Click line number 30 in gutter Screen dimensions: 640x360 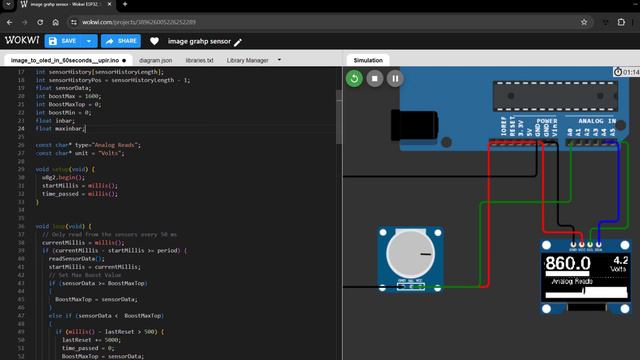click(21, 177)
